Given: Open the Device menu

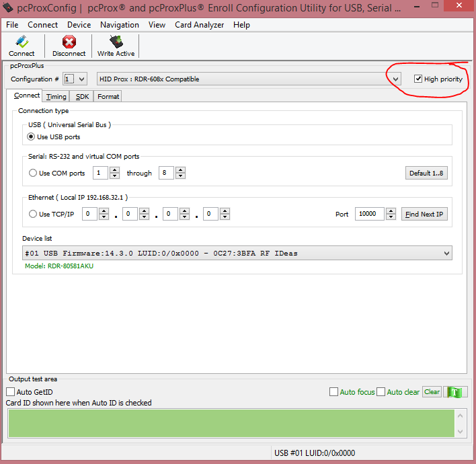Looking at the screenshot, I should point(79,25).
